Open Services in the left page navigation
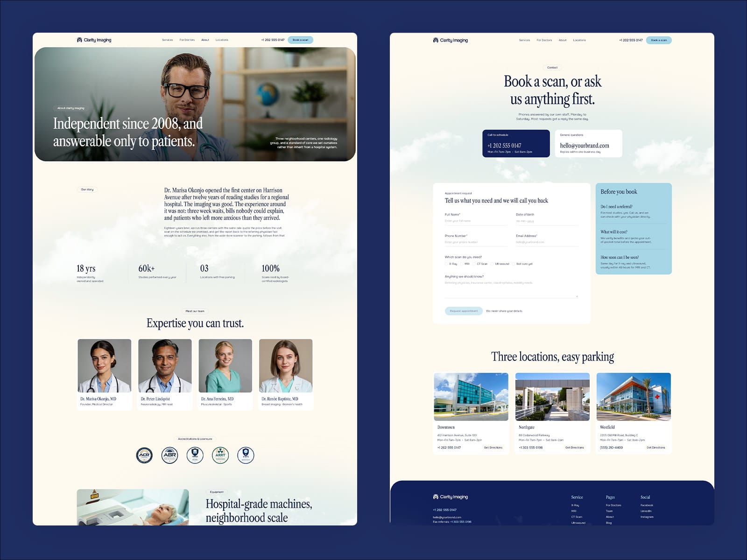This screenshot has width=747, height=560. [x=168, y=40]
